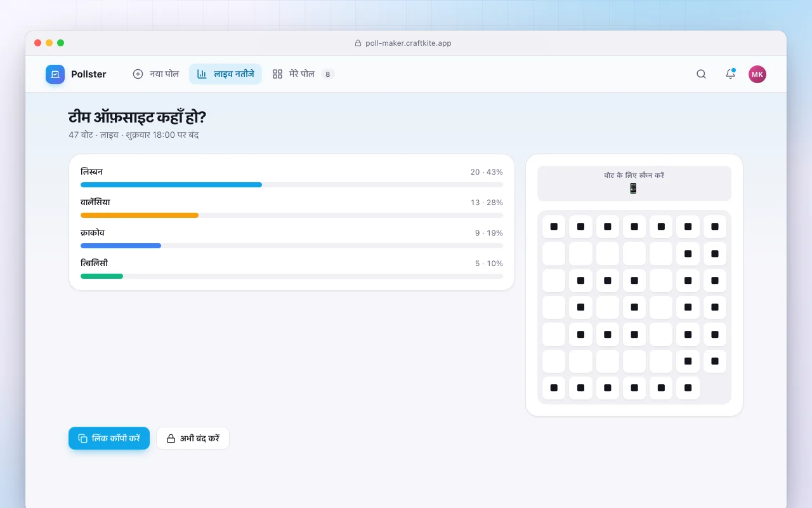Click the त्बिलिसी green progress bar
Viewport: 812px width, 508px height.
point(101,276)
